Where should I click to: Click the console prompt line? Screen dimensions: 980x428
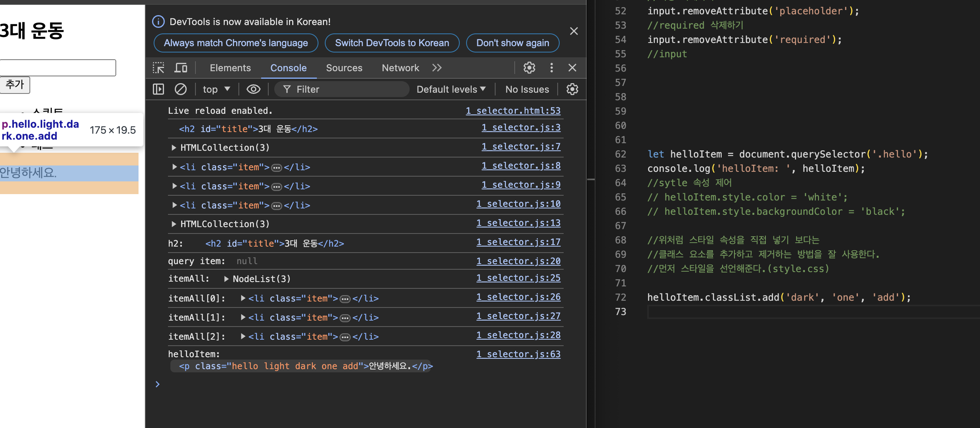click(x=358, y=384)
